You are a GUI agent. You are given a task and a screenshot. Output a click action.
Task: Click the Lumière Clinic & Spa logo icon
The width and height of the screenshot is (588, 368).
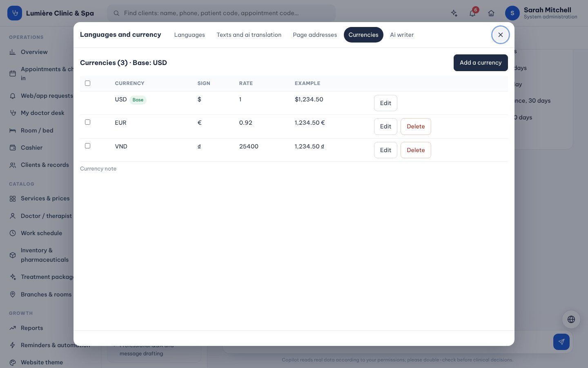[15, 13]
